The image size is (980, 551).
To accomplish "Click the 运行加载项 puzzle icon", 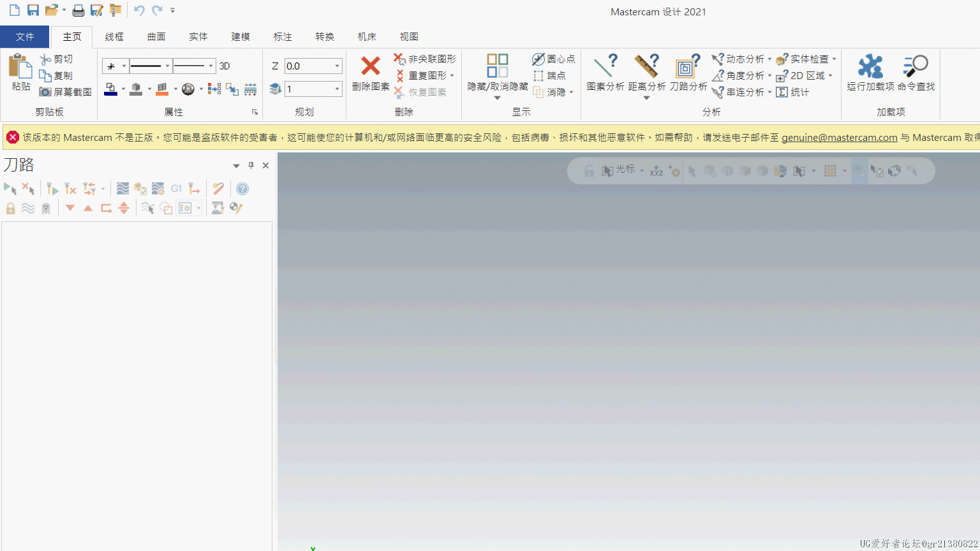I will [x=870, y=66].
